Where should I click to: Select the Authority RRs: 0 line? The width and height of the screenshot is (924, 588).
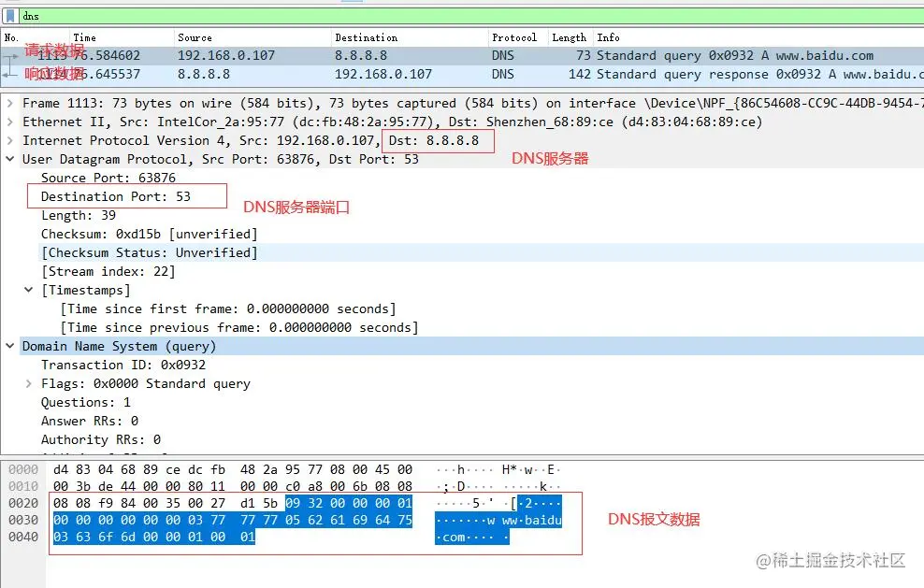pyautogui.click(x=101, y=440)
